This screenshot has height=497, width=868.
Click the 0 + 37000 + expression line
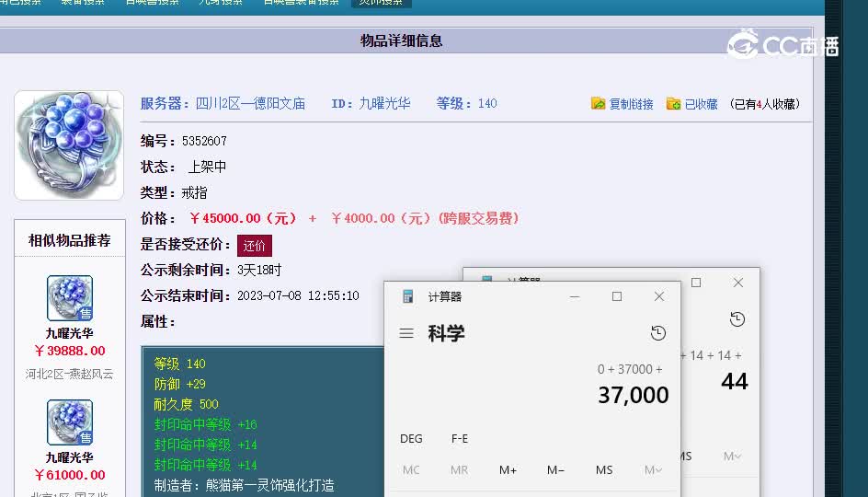click(630, 369)
